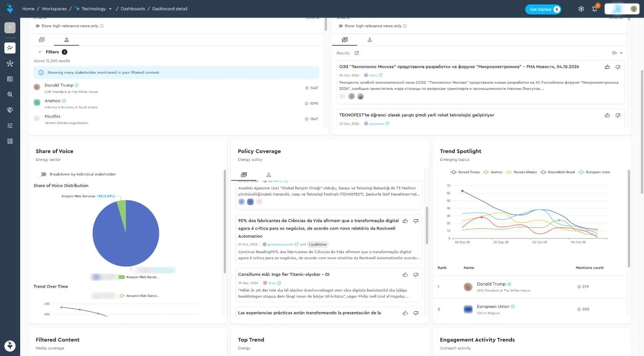This screenshot has width=644, height=356.
Task: Like the Consiliums mål article
Action: [x=405, y=274]
